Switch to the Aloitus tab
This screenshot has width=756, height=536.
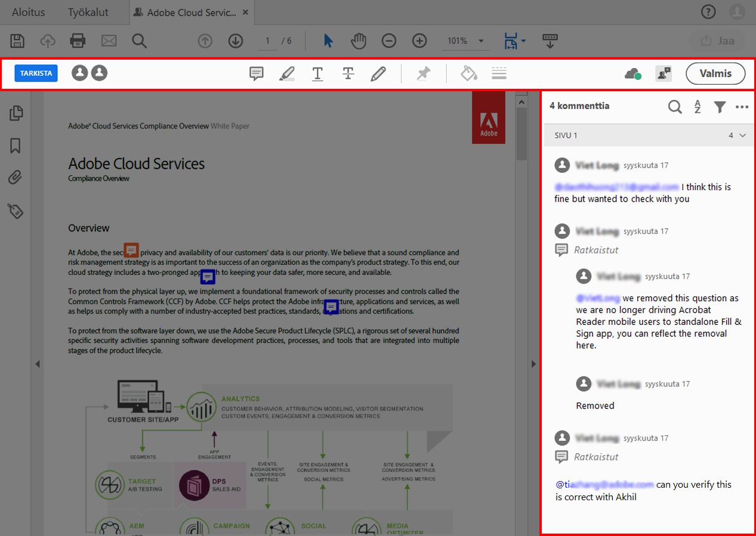[28, 12]
